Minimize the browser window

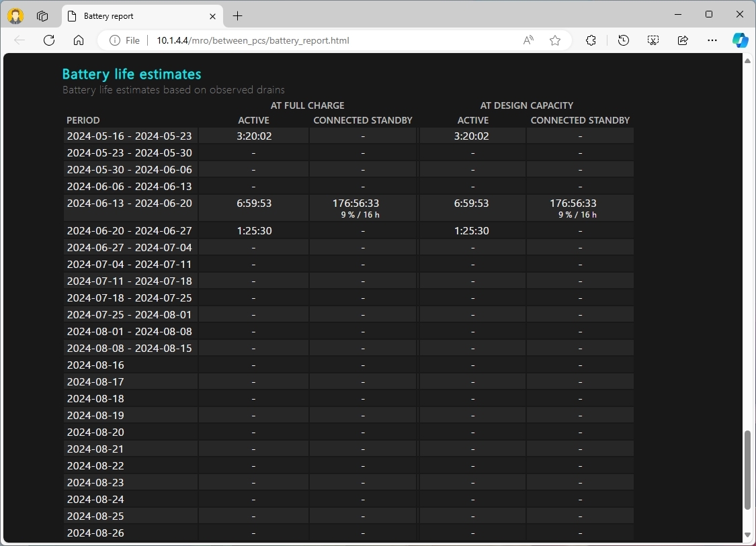coord(678,15)
